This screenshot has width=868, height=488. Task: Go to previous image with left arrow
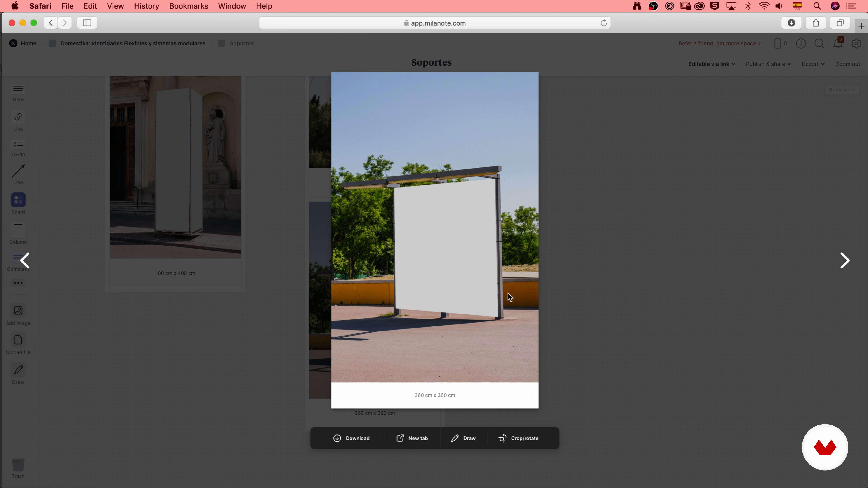[x=25, y=260]
